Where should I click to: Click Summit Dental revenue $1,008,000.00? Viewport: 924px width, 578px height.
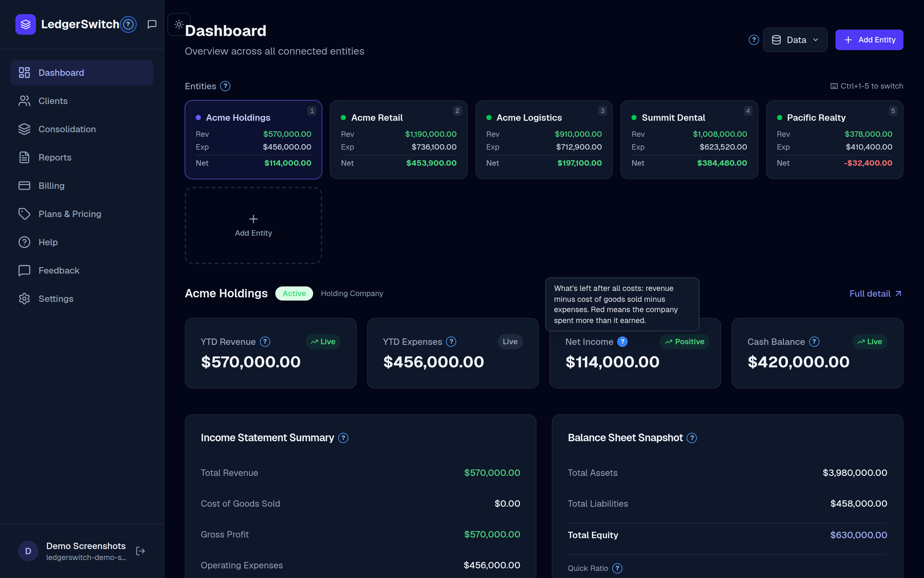click(x=720, y=134)
